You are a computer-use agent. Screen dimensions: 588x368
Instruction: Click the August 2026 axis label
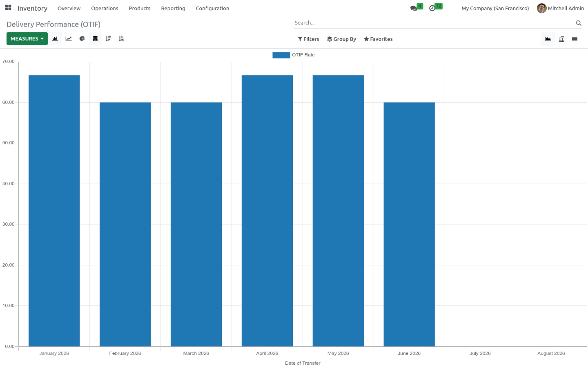tap(551, 353)
